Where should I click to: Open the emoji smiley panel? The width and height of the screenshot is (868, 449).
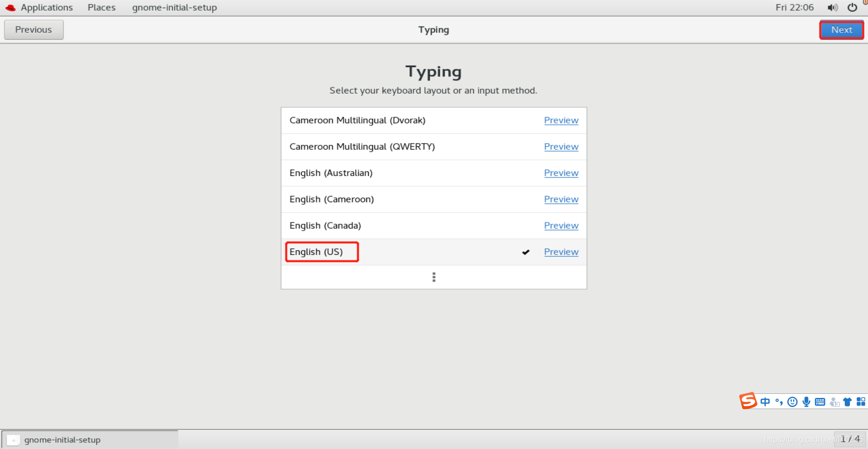pos(793,402)
